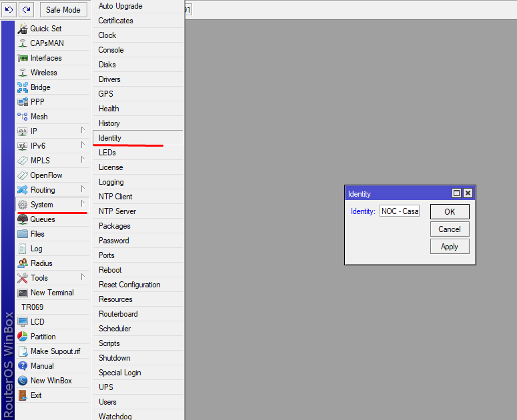517x420 pixels.
Task: Open Interfaces card icon
Action: pyautogui.click(x=23, y=58)
